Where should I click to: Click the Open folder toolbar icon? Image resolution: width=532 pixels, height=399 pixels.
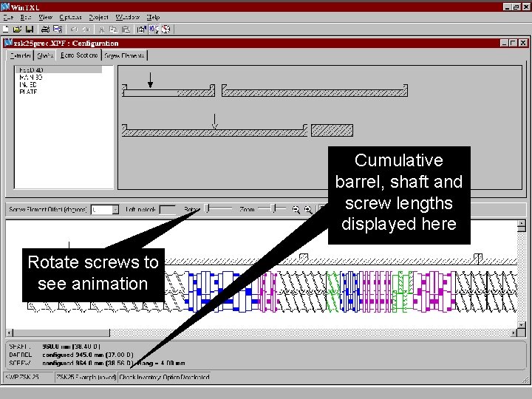click(x=17, y=30)
